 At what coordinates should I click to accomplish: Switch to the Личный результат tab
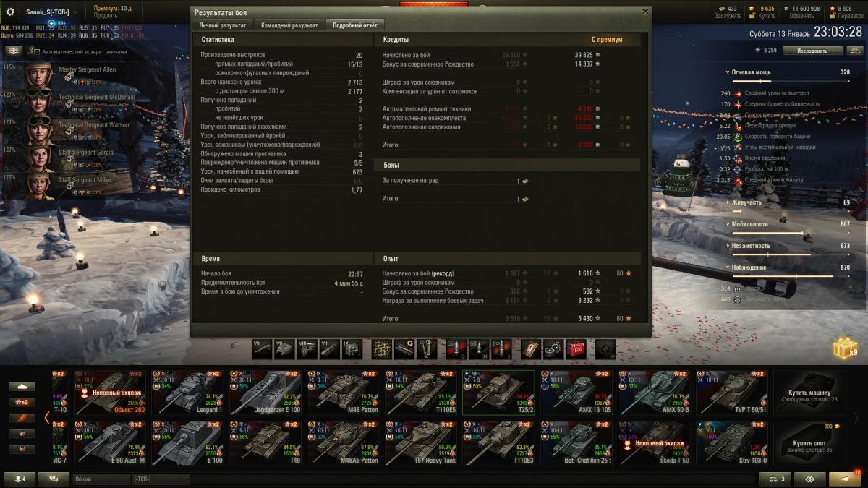[223, 25]
